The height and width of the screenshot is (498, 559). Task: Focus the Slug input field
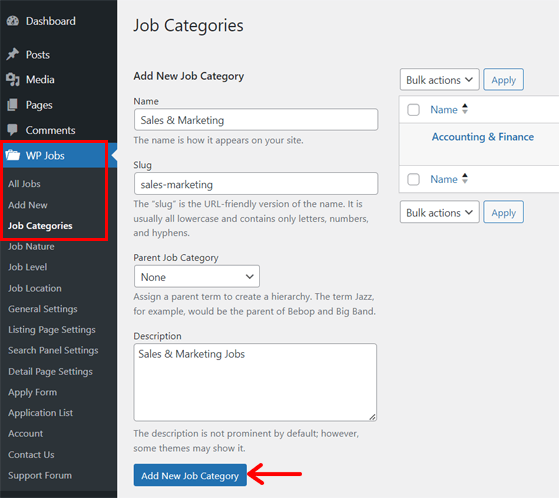[x=256, y=184]
